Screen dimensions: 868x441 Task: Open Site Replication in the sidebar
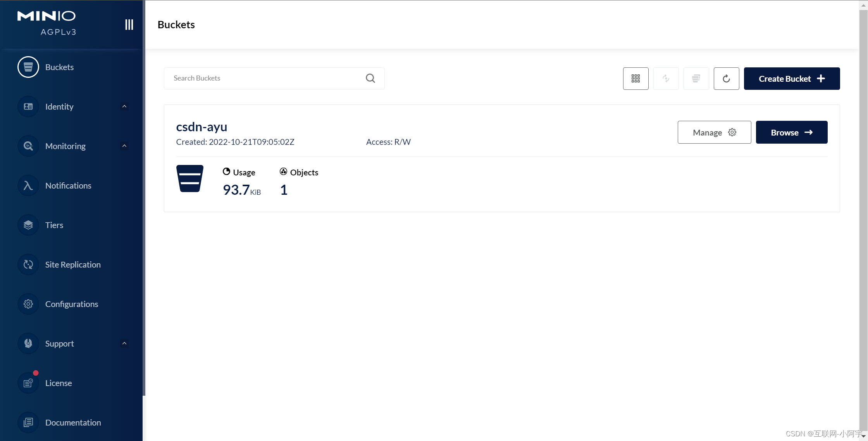click(72, 264)
